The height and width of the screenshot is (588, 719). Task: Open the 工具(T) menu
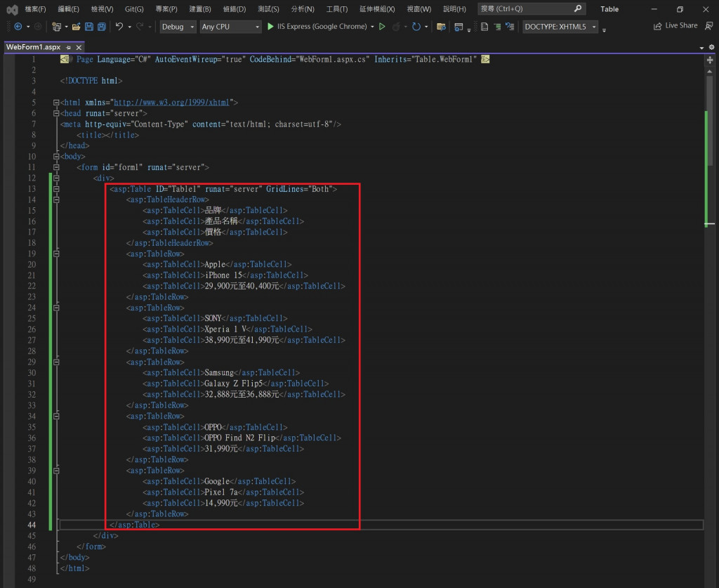[x=337, y=8]
